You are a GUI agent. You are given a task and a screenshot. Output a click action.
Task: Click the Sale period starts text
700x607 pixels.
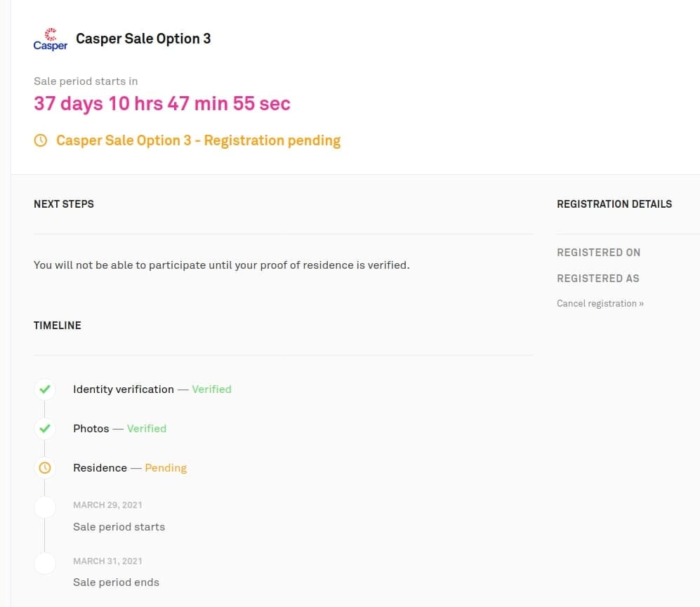click(x=119, y=527)
